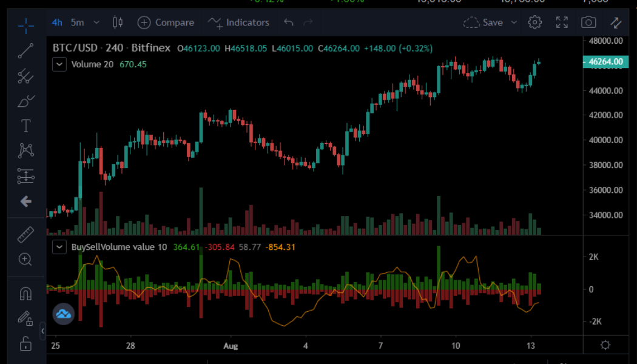Screen dimensions: 637x364
Task: Expand the BuySellVolume indicator menu
Action: [59, 247]
